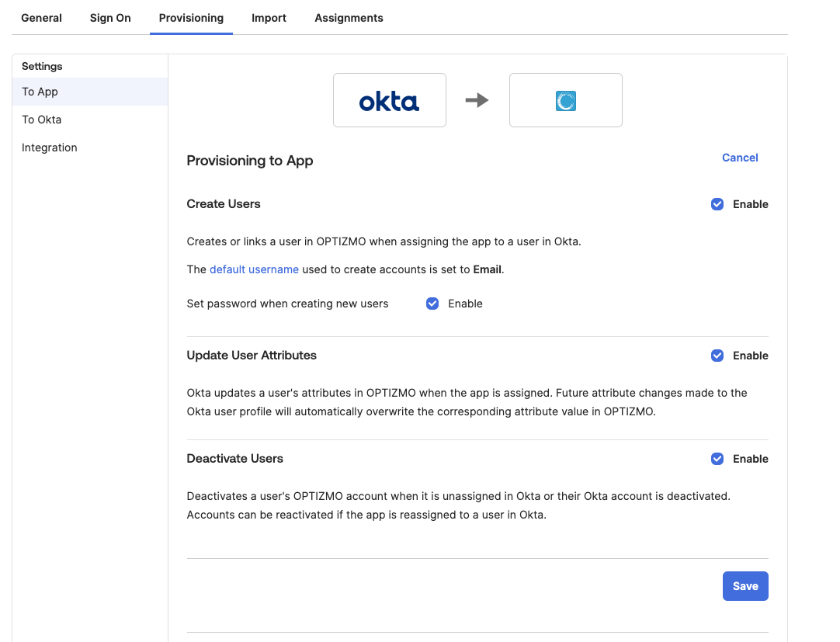Open Integration settings in sidebar
The width and height of the screenshot is (840, 642).
point(90,147)
